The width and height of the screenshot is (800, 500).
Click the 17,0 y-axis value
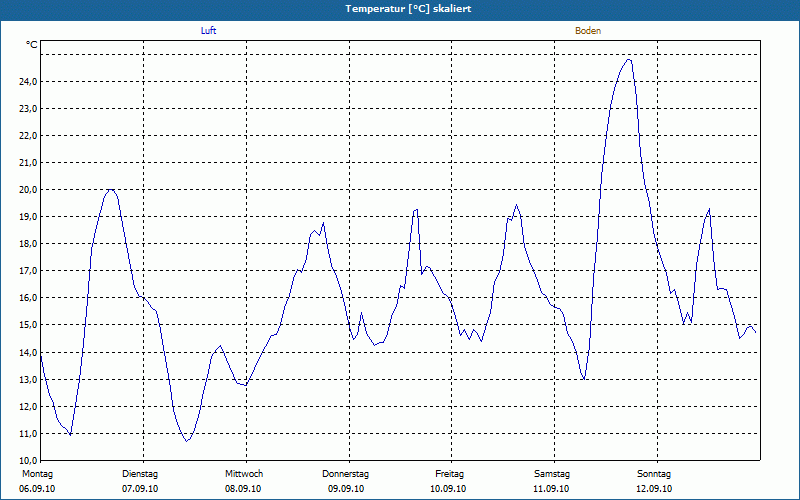[x=28, y=271]
